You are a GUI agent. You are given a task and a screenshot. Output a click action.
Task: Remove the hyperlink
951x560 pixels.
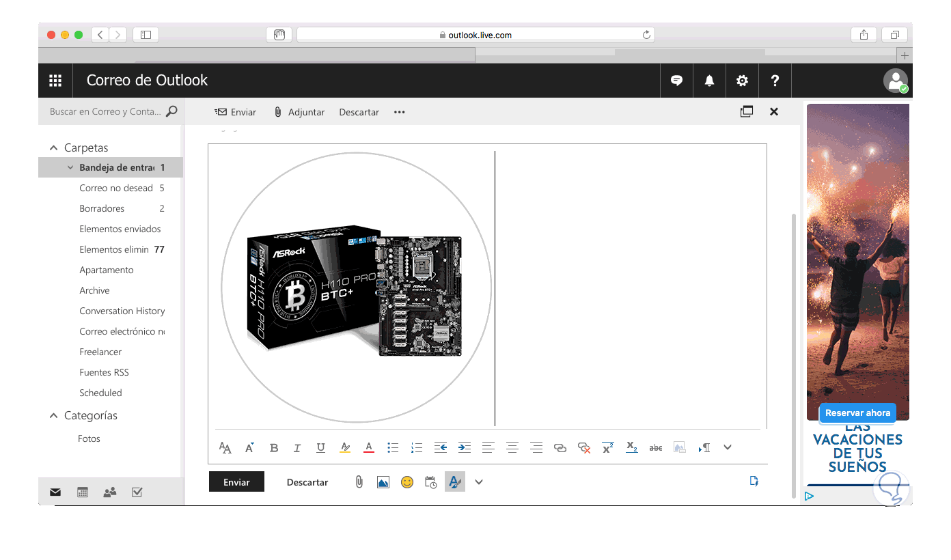(584, 448)
